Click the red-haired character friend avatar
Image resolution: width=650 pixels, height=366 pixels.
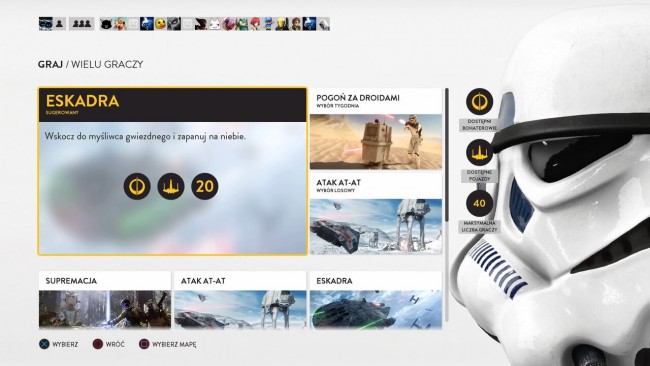255,24
